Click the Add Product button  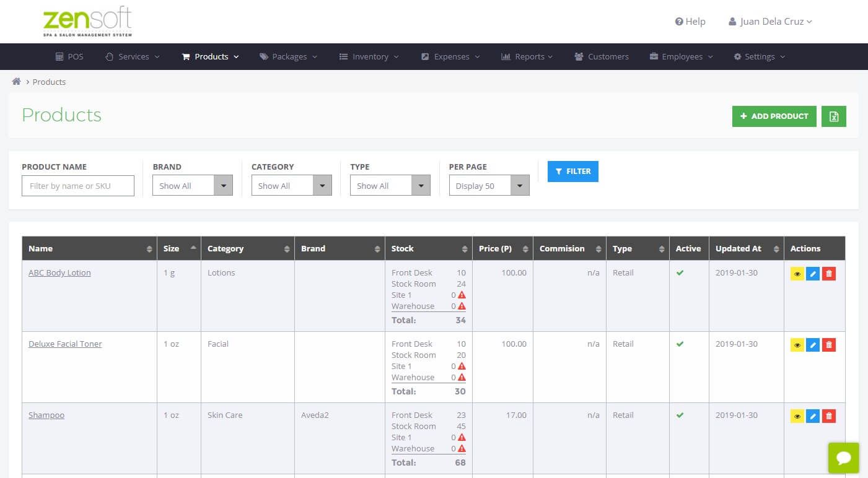click(774, 116)
